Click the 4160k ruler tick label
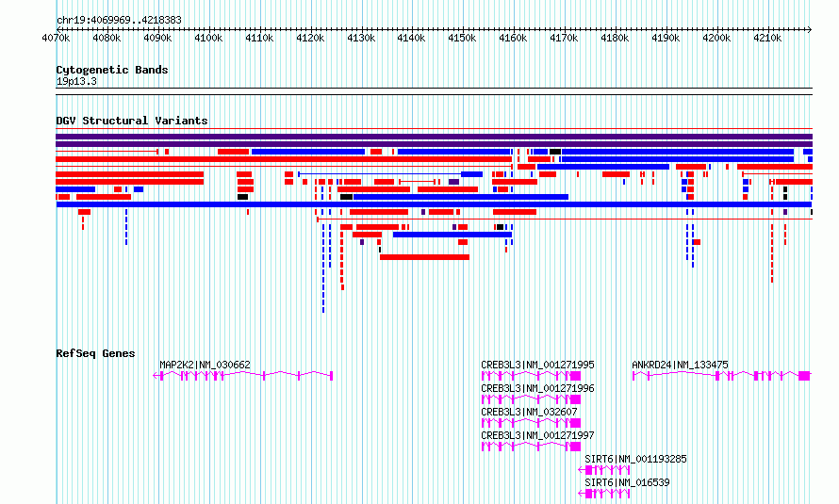 pos(513,38)
